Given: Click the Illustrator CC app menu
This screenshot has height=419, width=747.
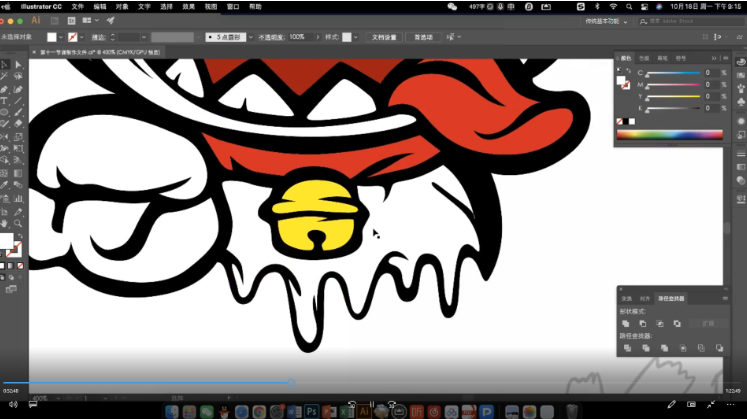Looking at the screenshot, I should [x=41, y=7].
